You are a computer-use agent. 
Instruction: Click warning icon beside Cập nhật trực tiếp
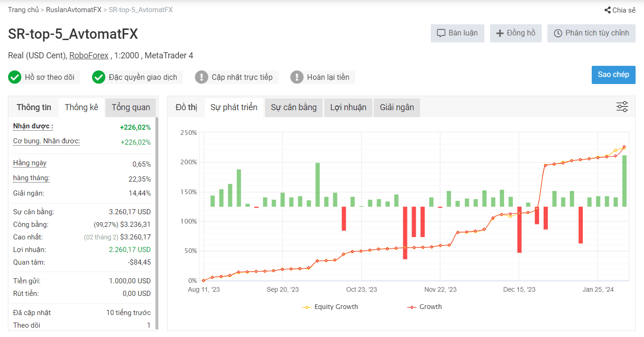[202, 77]
